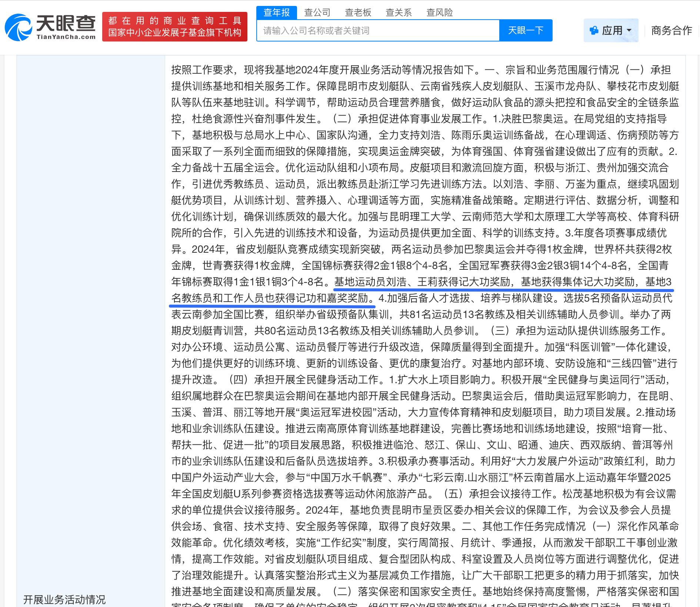
Task: Focus the company name search box
Action: tap(378, 30)
